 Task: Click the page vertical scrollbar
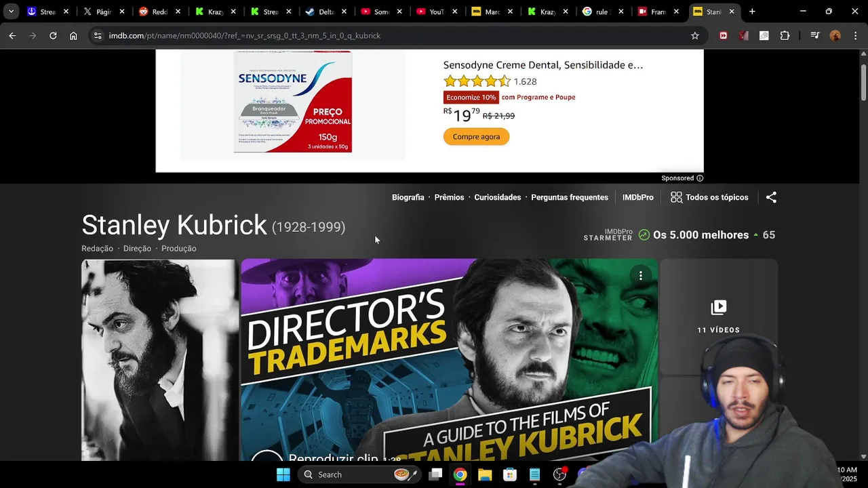tap(863, 254)
